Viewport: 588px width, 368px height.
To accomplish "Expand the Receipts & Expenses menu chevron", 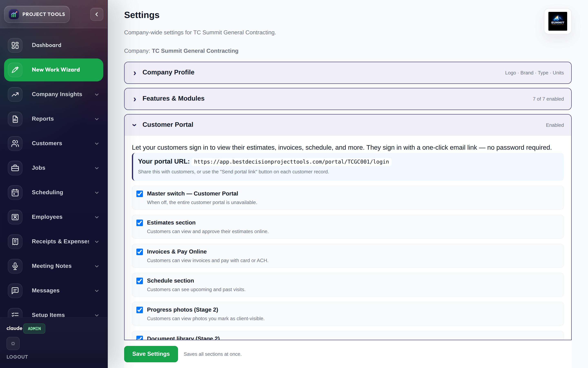I will 97,242.
